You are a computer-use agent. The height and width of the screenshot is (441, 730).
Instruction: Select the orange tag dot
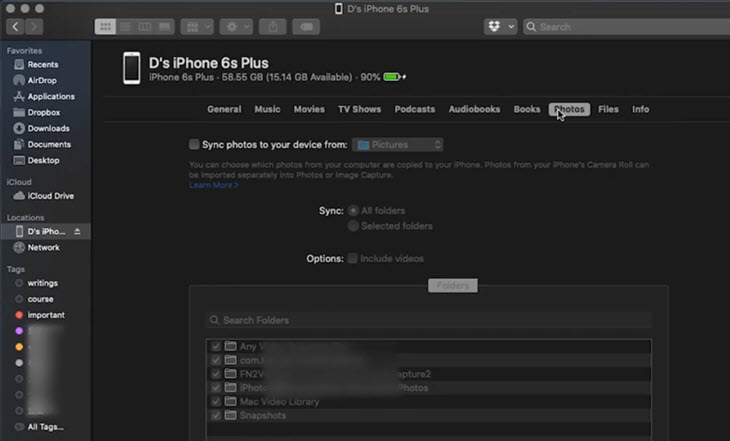[19, 347]
